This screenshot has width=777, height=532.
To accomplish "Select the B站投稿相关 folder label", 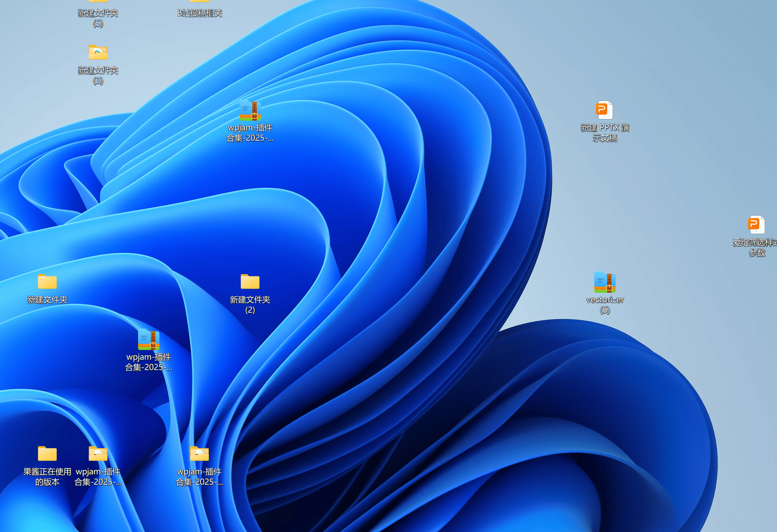I will pos(200,13).
